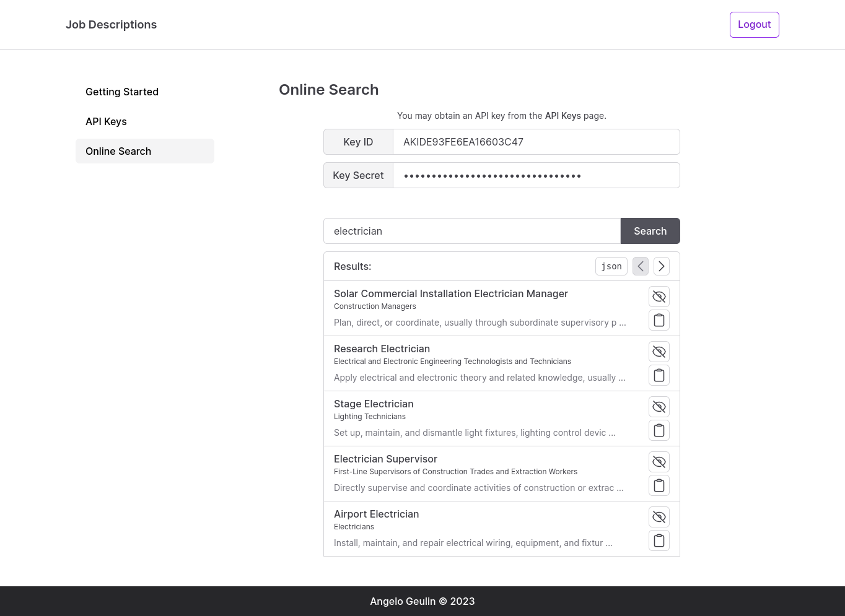Image resolution: width=845 pixels, height=616 pixels.
Task: Click the Construction Managers category text
Action: 375,306
